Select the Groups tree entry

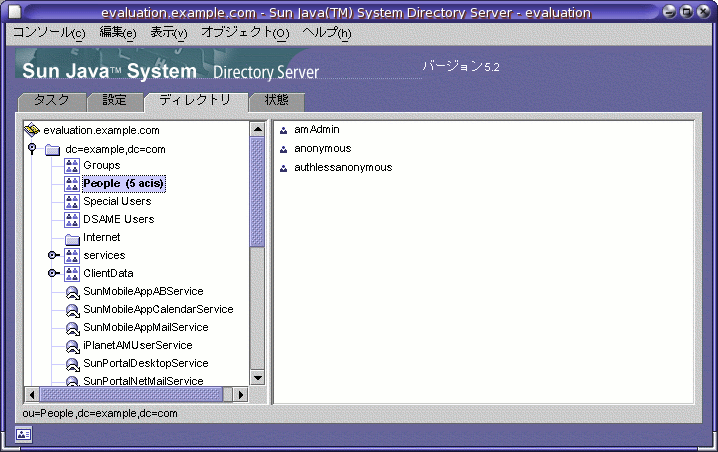click(102, 165)
